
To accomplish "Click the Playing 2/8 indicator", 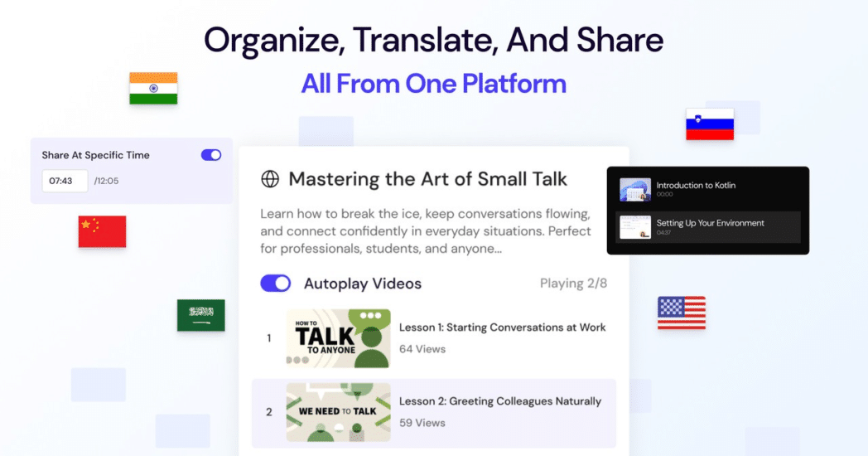I will (573, 284).
